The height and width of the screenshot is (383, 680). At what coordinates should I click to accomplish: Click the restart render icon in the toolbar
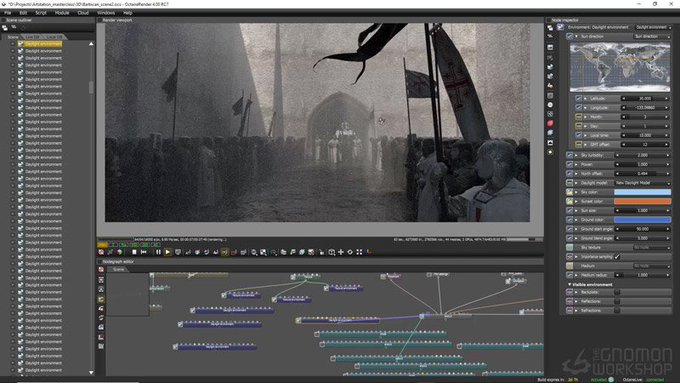point(144,252)
